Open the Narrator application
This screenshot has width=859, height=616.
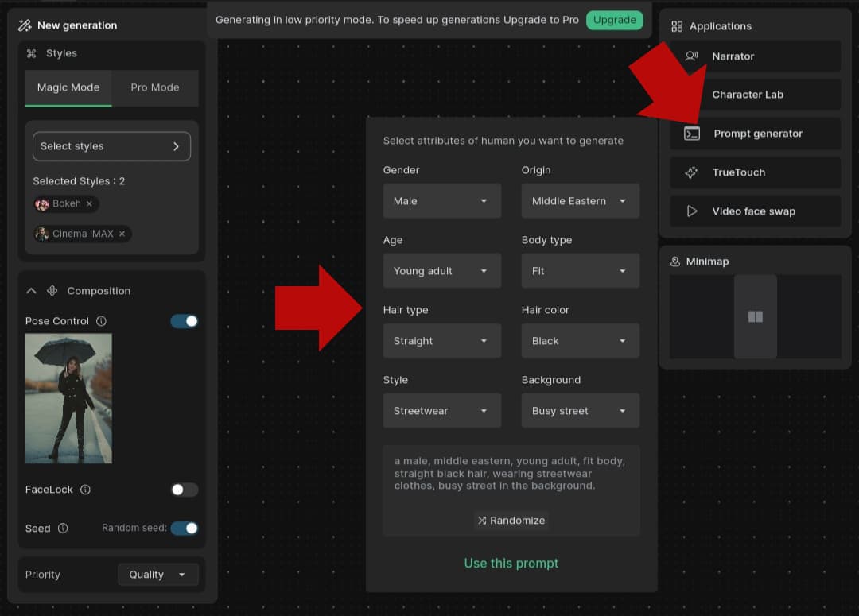pyautogui.click(x=756, y=56)
